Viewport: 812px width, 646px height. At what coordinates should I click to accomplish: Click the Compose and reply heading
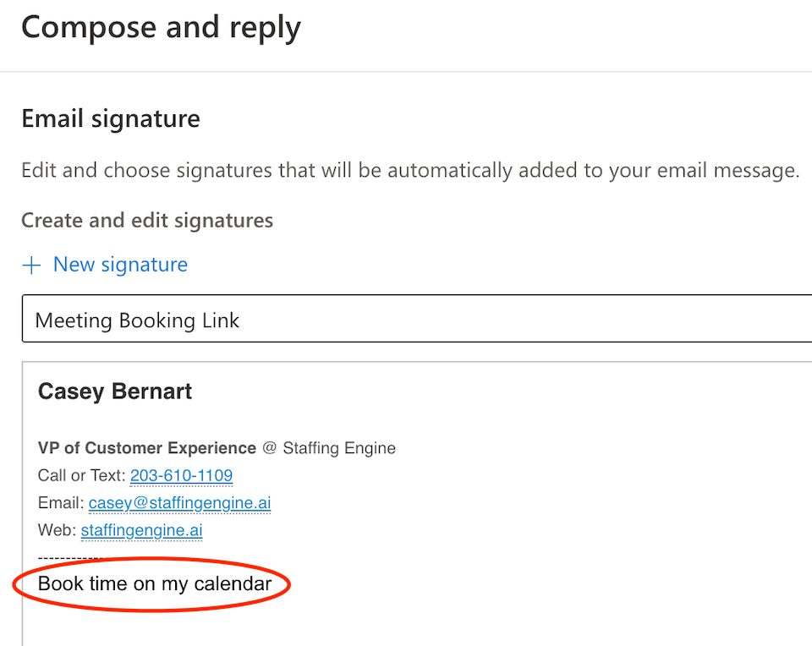click(x=161, y=27)
